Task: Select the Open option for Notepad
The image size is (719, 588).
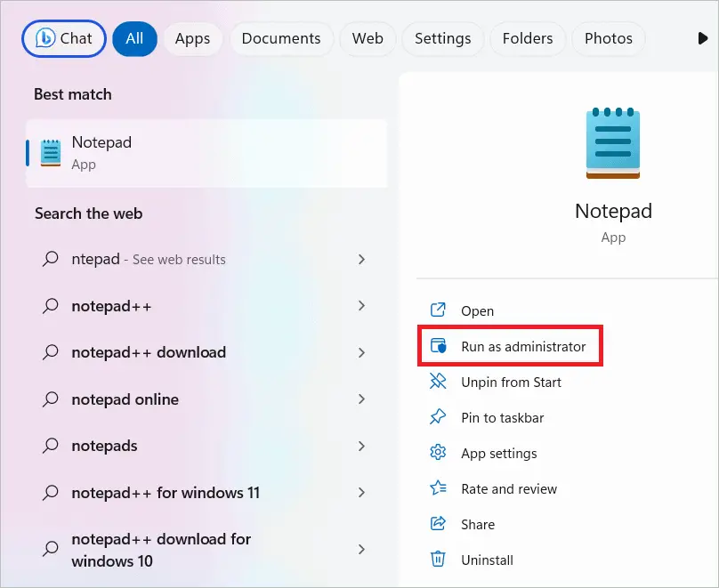Action: click(477, 310)
